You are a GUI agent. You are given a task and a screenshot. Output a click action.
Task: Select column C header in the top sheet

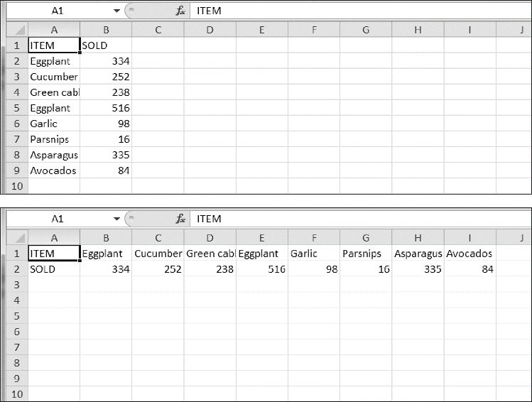click(158, 30)
